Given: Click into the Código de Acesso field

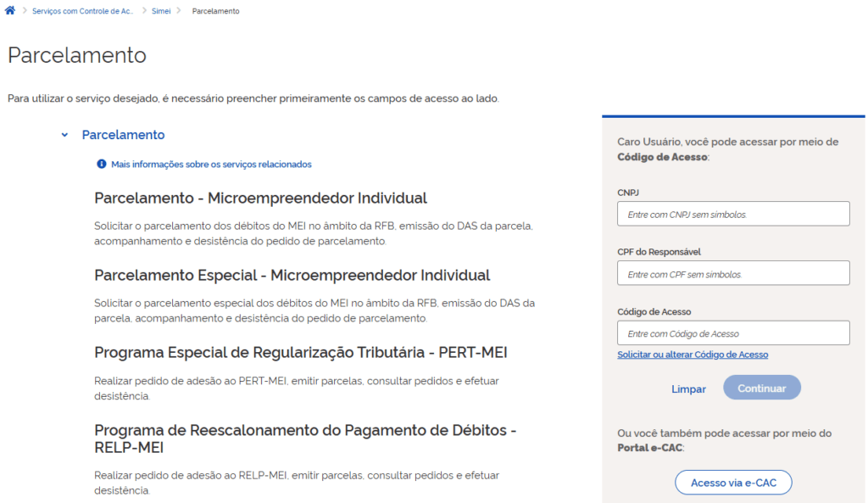Looking at the screenshot, I should (733, 333).
